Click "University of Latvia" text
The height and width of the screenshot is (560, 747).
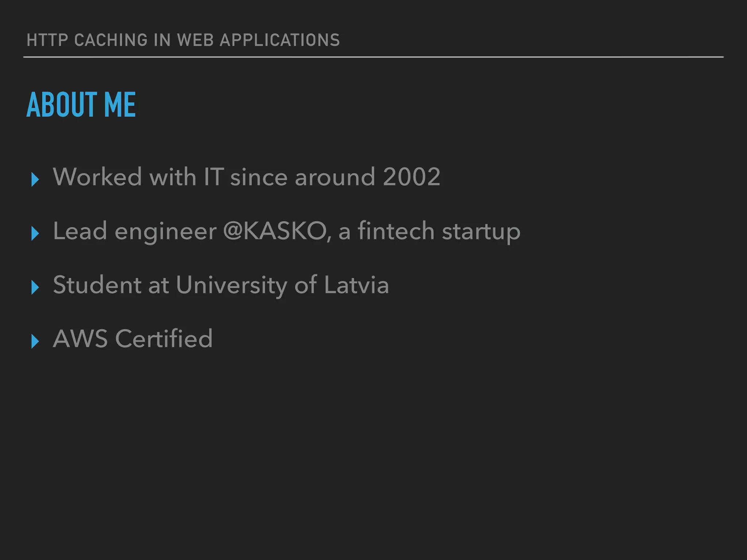coord(283,285)
